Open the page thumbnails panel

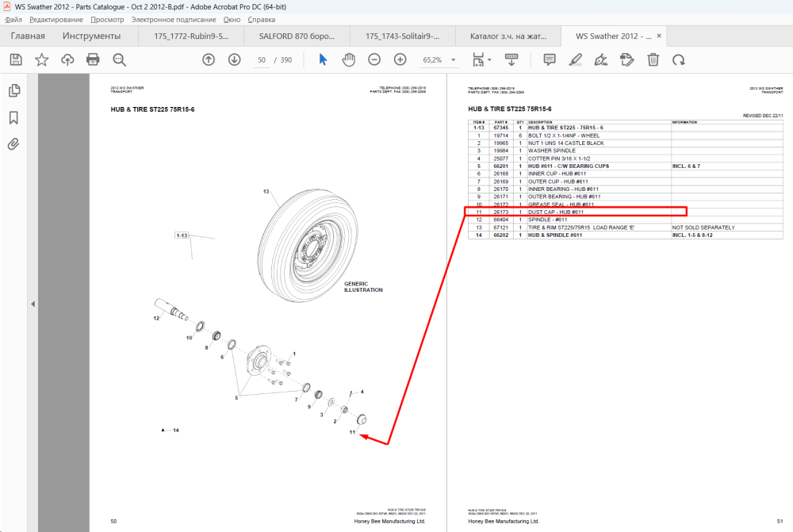(14, 90)
